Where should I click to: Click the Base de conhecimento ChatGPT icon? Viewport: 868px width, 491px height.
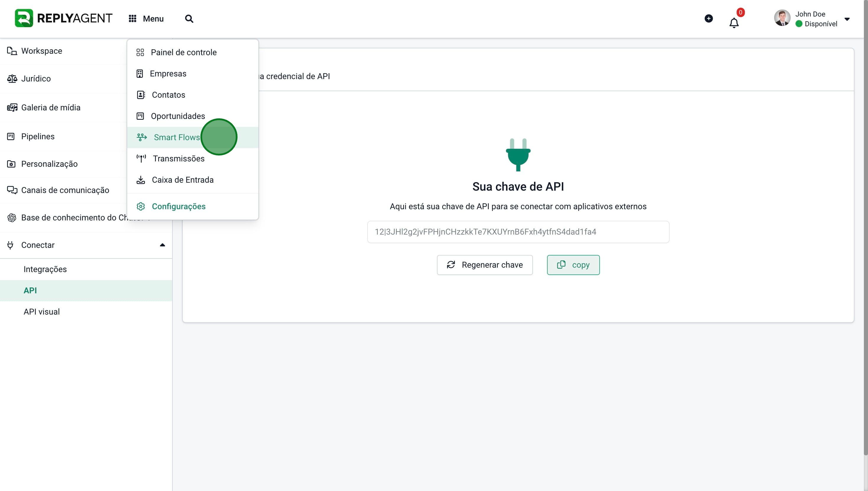(x=12, y=218)
